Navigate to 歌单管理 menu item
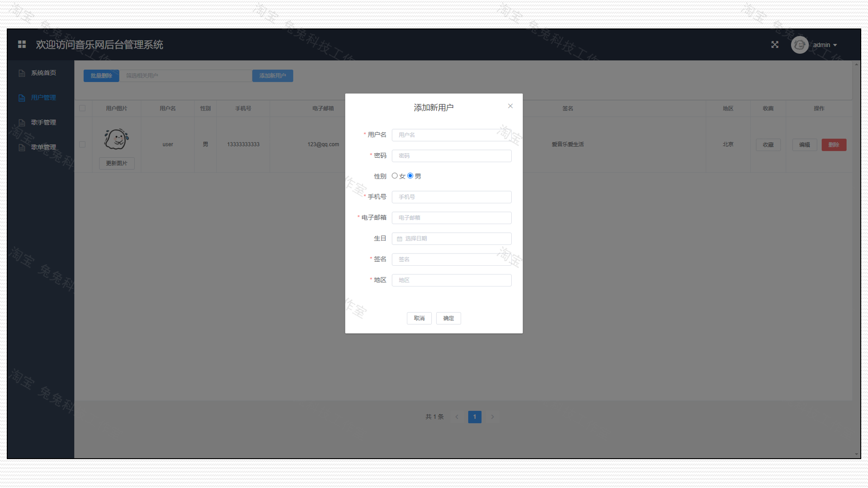Screen dimensions: 868x488 point(43,146)
